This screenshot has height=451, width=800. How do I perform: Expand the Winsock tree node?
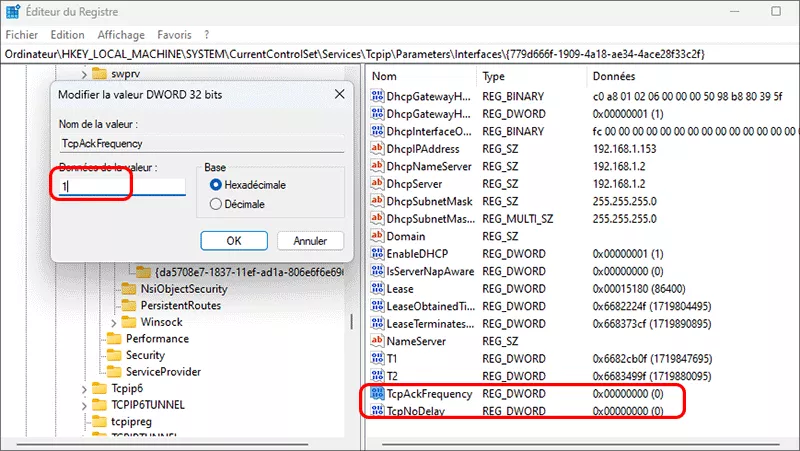click(x=113, y=322)
